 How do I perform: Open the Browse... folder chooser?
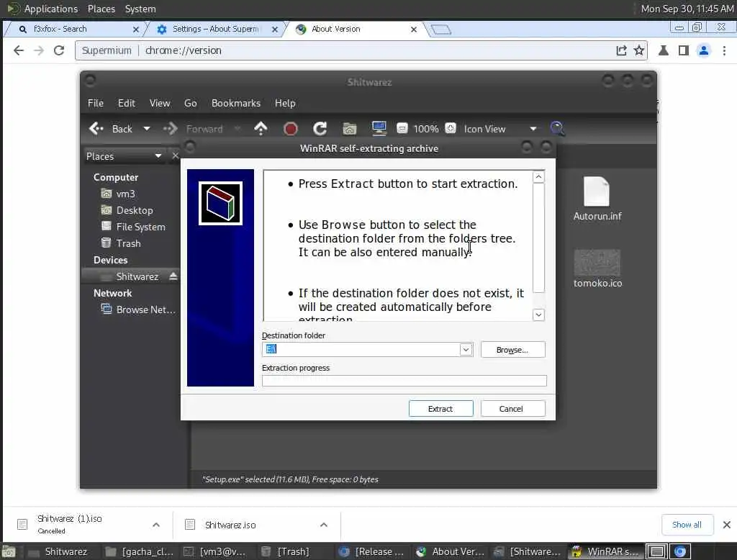(512, 350)
